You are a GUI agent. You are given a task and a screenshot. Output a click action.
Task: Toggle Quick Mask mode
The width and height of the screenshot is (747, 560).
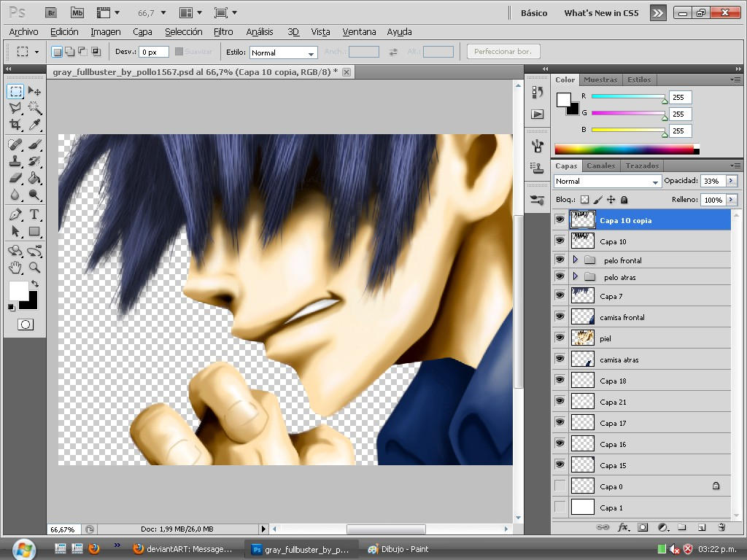click(26, 324)
